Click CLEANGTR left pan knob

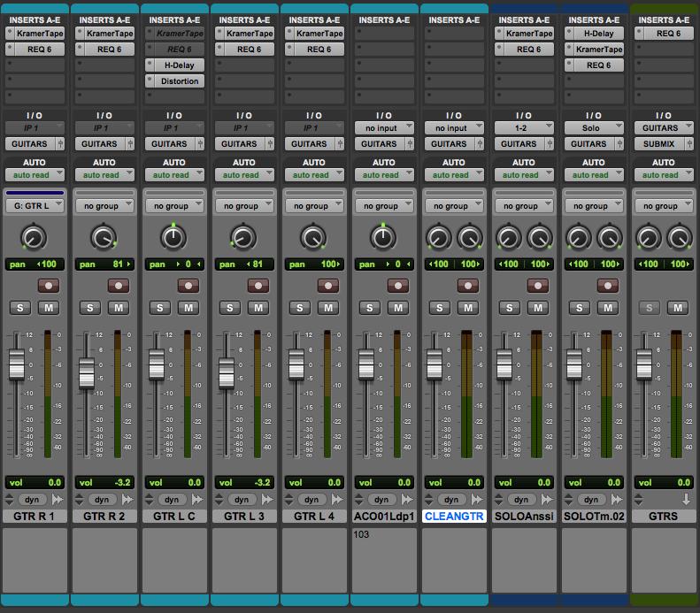(438, 238)
